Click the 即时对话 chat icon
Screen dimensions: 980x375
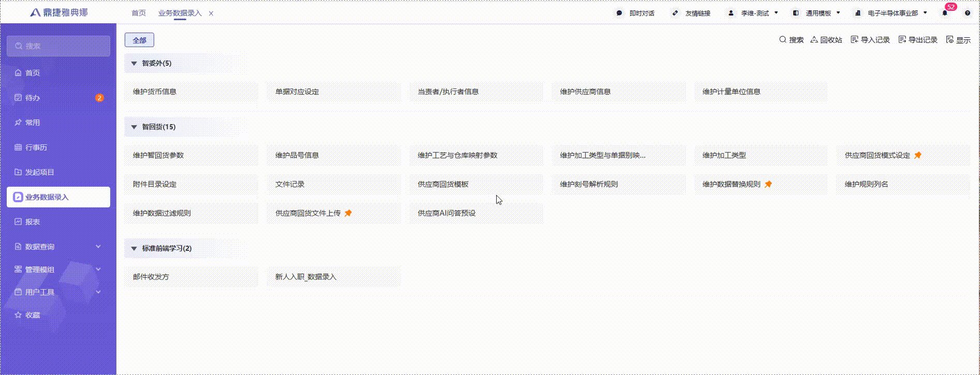point(619,13)
